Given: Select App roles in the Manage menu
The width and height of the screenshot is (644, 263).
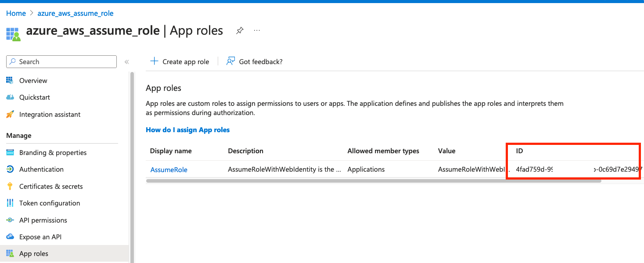Looking at the screenshot, I should 32,253.
